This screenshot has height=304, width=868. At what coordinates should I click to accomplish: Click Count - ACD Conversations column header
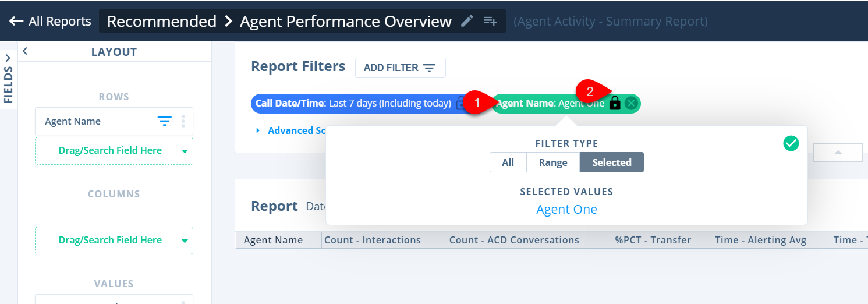click(514, 240)
